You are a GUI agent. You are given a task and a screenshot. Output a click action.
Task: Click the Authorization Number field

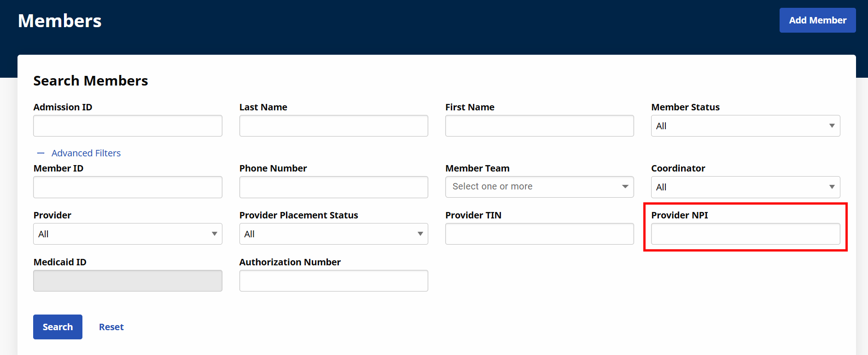click(x=333, y=281)
